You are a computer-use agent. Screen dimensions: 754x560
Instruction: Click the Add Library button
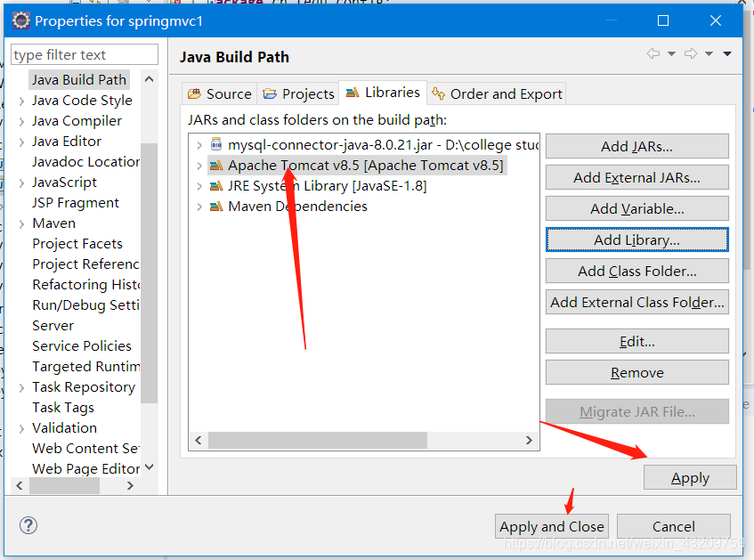point(637,239)
